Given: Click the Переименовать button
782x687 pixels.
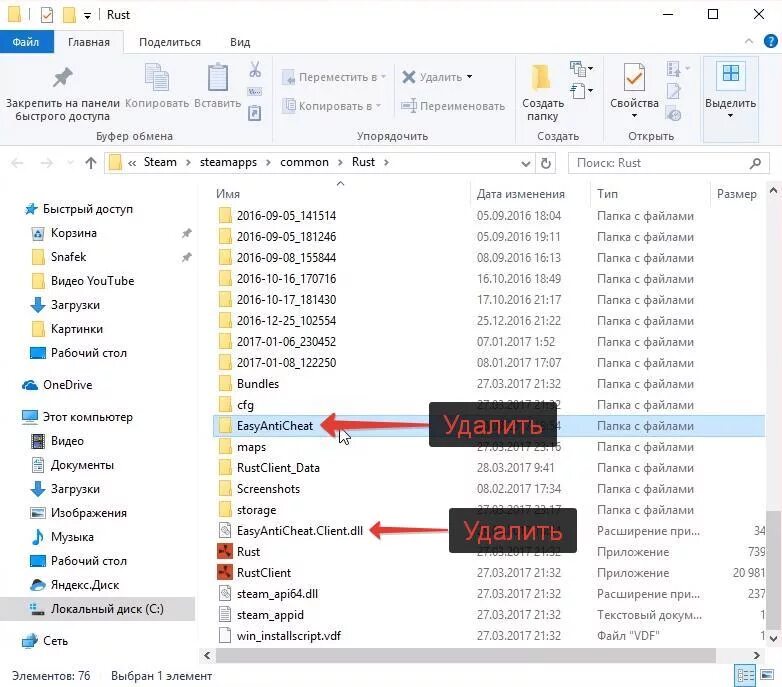Looking at the screenshot, I should pos(453,106).
